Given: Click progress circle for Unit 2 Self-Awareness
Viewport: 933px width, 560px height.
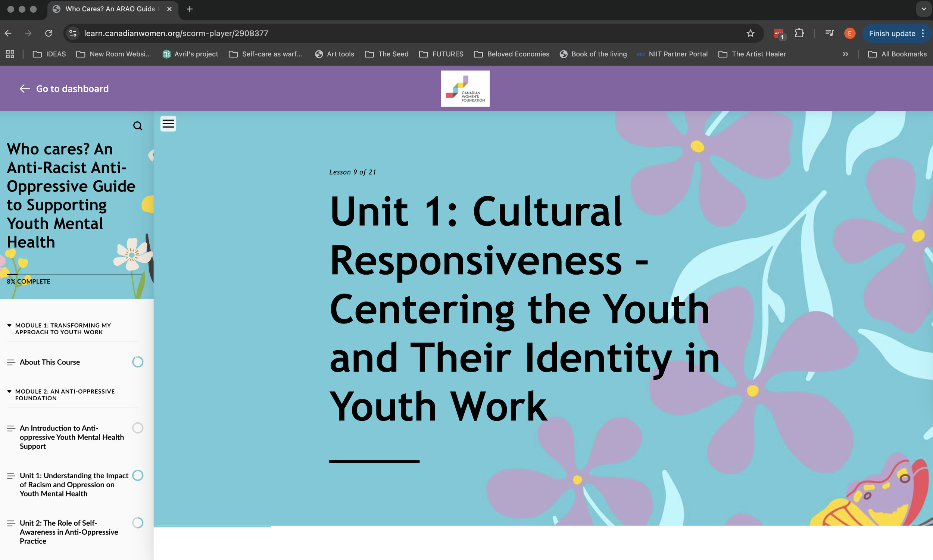Looking at the screenshot, I should point(138,523).
